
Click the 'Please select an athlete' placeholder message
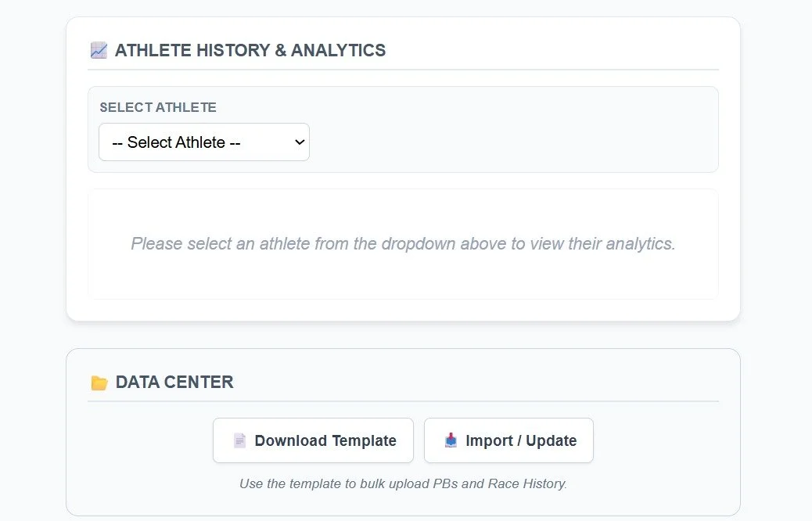[x=403, y=243]
